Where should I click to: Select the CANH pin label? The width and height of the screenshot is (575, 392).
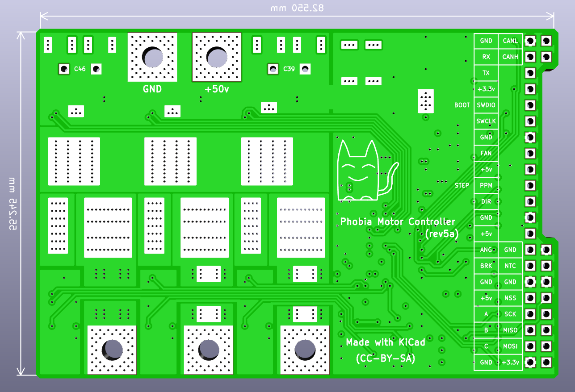(x=510, y=57)
